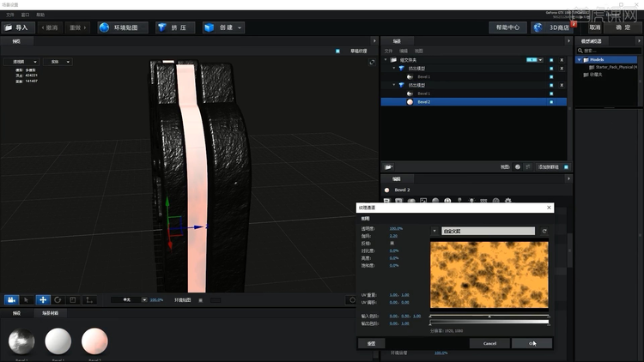Click the new folder icon below scene
644x362 pixels.
pos(388,167)
